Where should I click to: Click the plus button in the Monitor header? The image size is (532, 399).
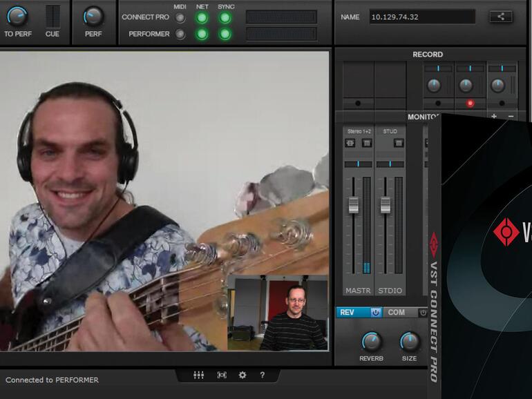493,117
